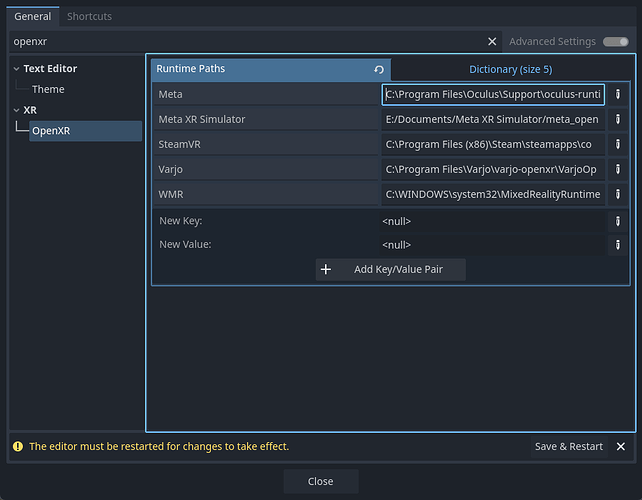This screenshot has width=642, height=500.
Task: Click pencil icon in SteamVR row
Action: (x=617, y=144)
